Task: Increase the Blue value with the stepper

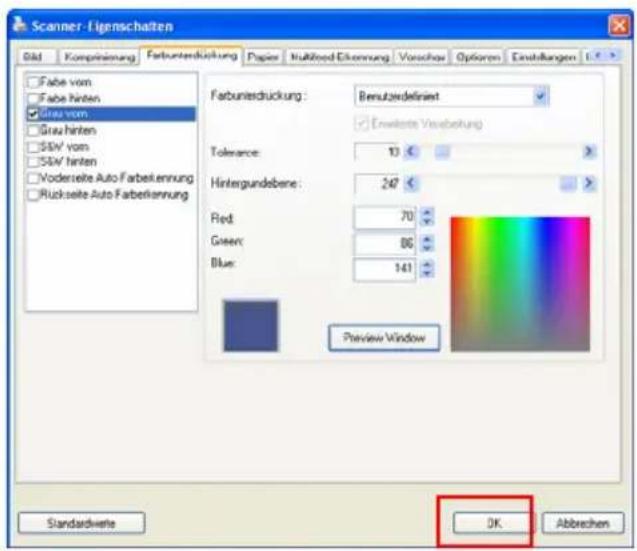Action: (x=427, y=264)
